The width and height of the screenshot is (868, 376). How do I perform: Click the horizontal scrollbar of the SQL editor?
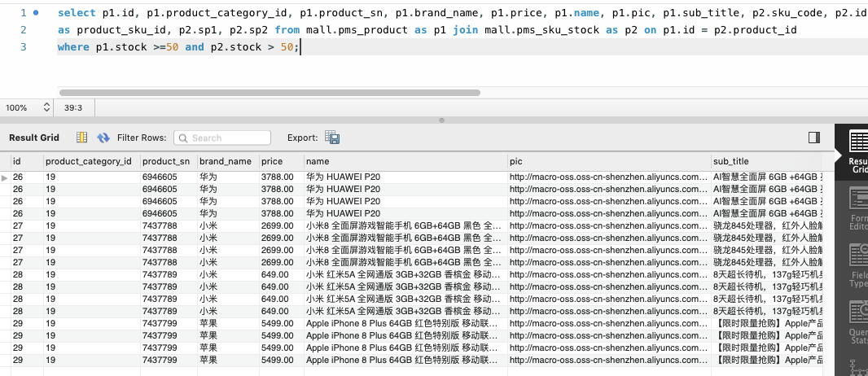tap(270, 93)
